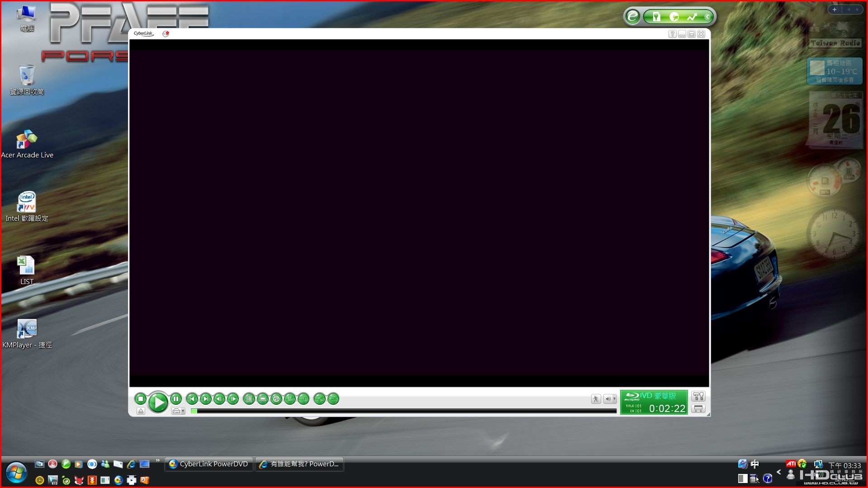Click the time display 0:02:22
The height and width of the screenshot is (488, 868).
click(x=667, y=409)
